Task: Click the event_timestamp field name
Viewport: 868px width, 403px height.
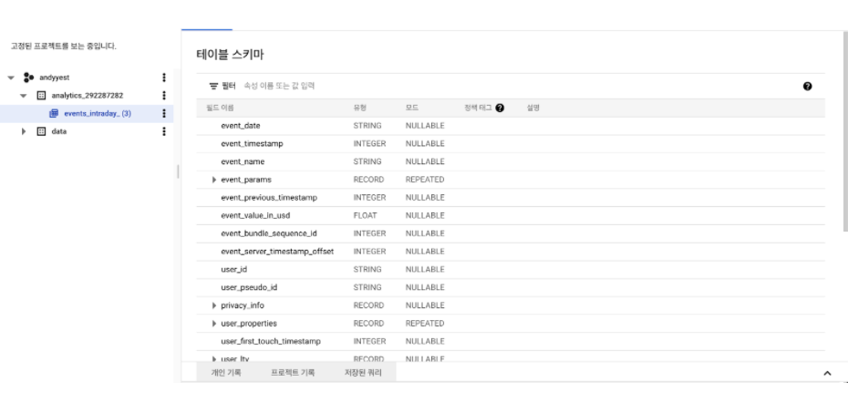Action: pos(252,143)
